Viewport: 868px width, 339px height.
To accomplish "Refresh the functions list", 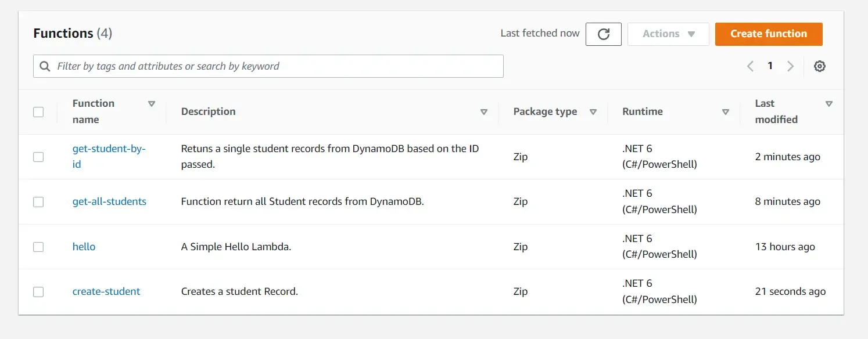I will [603, 34].
